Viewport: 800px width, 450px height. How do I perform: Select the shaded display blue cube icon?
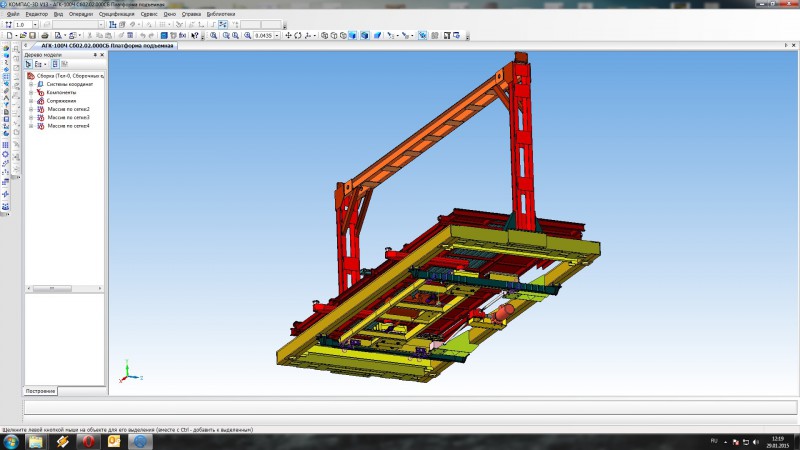353,36
